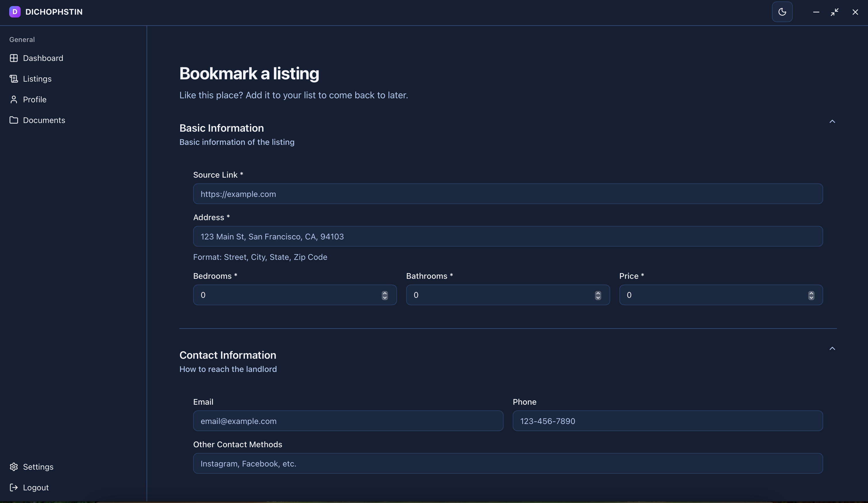Click the Logout arrow icon
This screenshot has height=503, width=868.
(14, 487)
